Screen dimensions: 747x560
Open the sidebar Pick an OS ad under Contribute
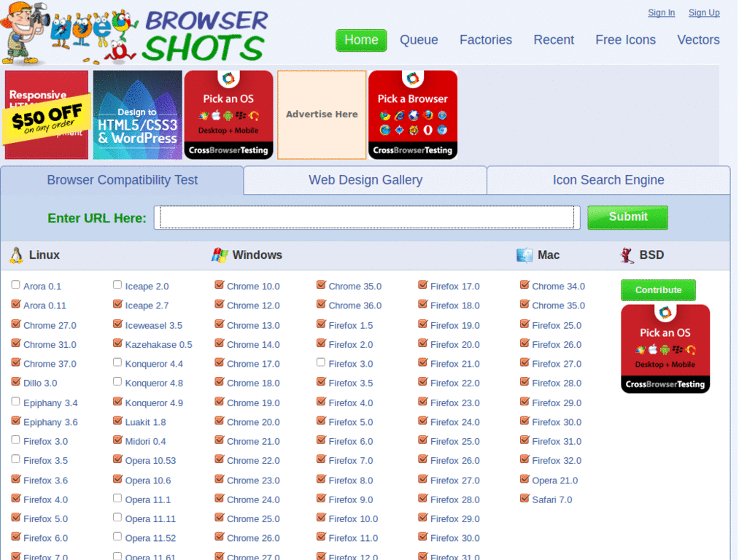[665, 349]
